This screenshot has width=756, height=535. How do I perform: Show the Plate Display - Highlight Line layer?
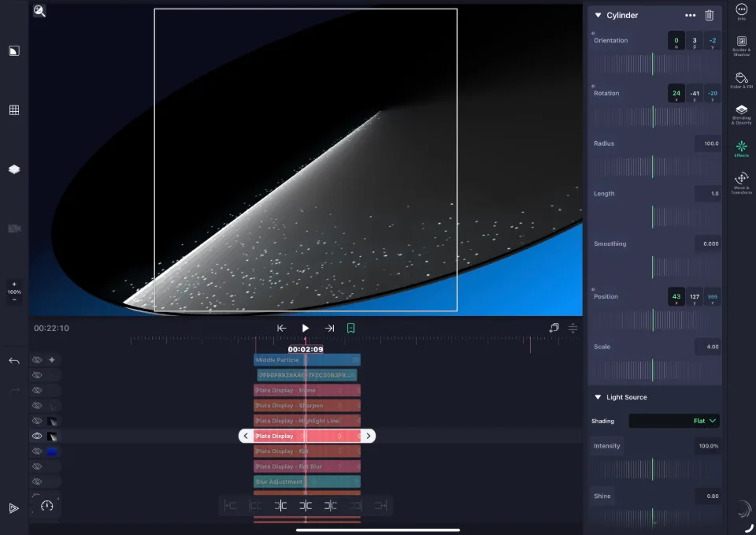click(37, 421)
